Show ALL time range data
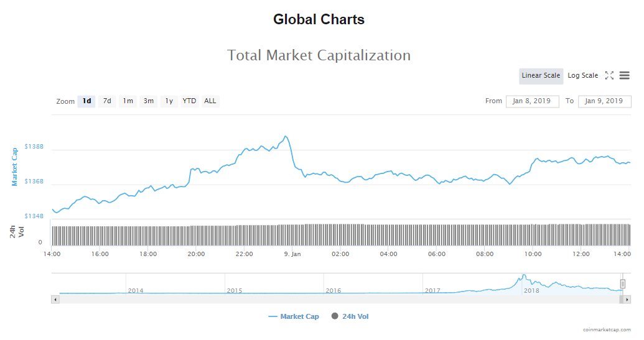This screenshot has width=644, height=340. (x=210, y=101)
